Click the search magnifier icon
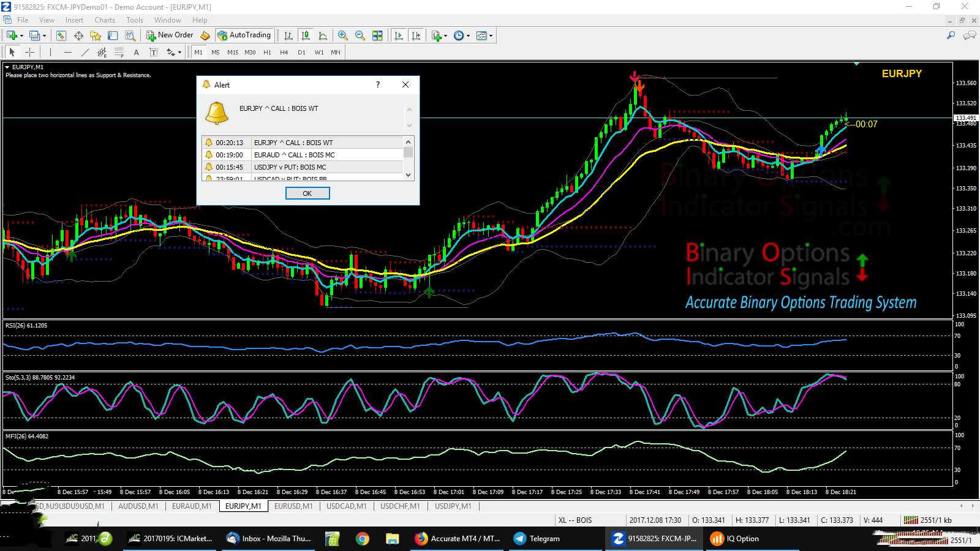Viewport: 980px width, 551px height. pyautogui.click(x=951, y=36)
